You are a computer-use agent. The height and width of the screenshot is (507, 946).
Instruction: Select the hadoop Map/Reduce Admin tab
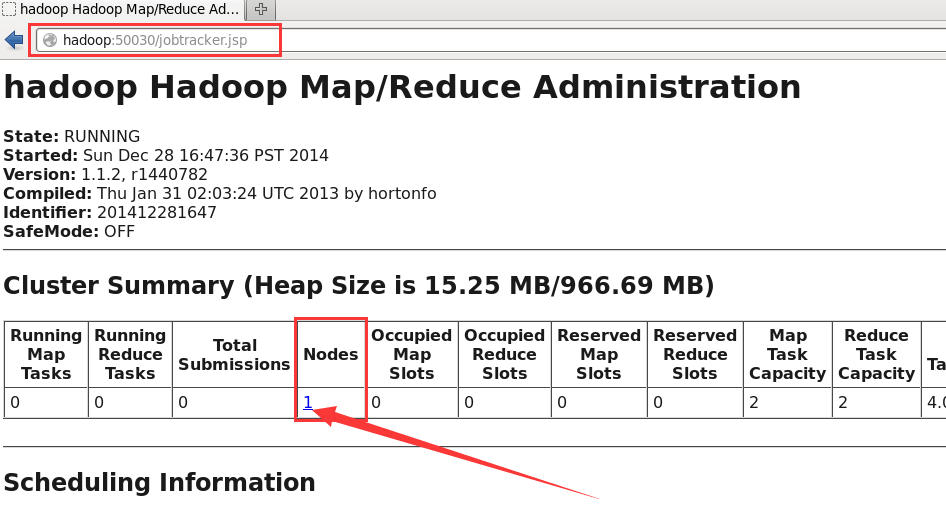(x=121, y=9)
